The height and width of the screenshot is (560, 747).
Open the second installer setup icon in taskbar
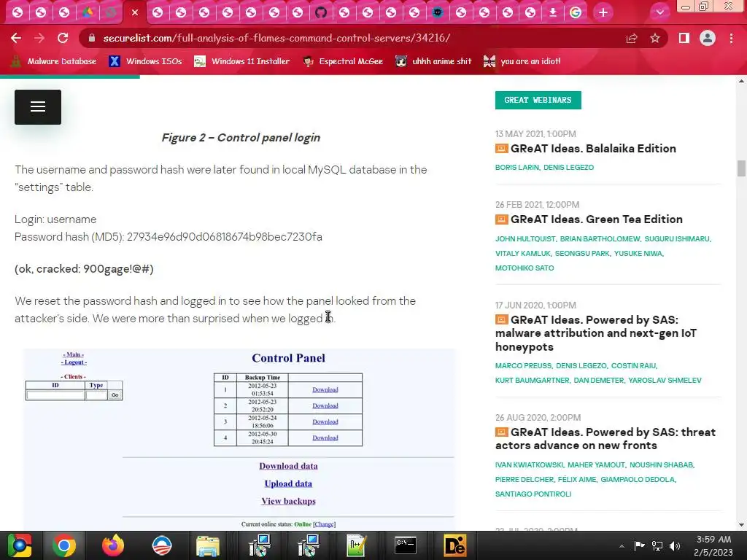pos(309,545)
